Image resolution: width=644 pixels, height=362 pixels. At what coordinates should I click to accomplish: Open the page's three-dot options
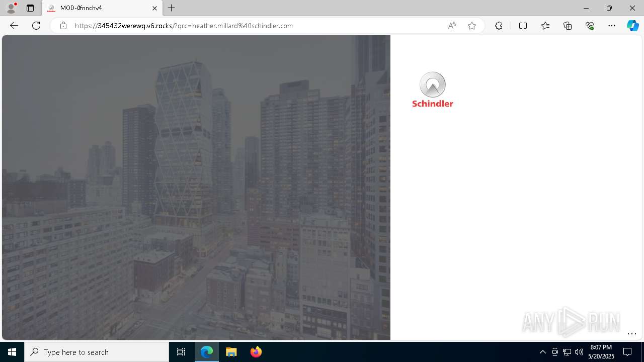click(x=632, y=334)
